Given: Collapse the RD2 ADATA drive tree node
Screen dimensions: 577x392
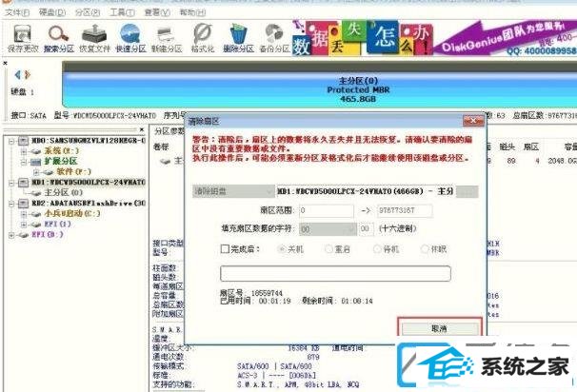Looking at the screenshot, I should point(11,204).
